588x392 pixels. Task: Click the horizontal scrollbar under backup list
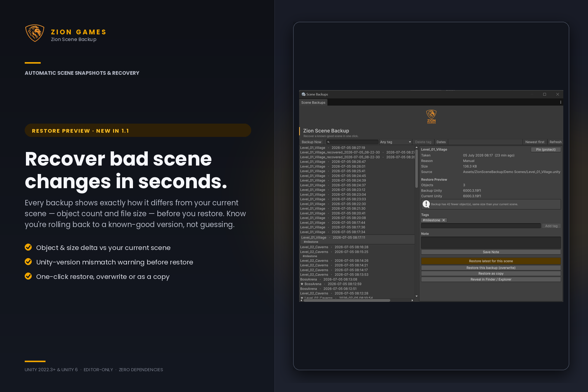tap(347, 300)
